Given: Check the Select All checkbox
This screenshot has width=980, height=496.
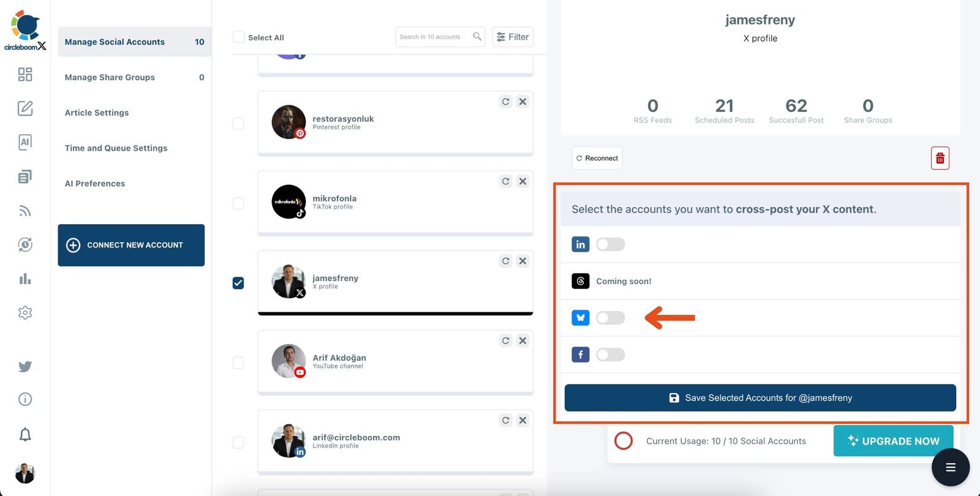Looking at the screenshot, I should pyautogui.click(x=239, y=37).
